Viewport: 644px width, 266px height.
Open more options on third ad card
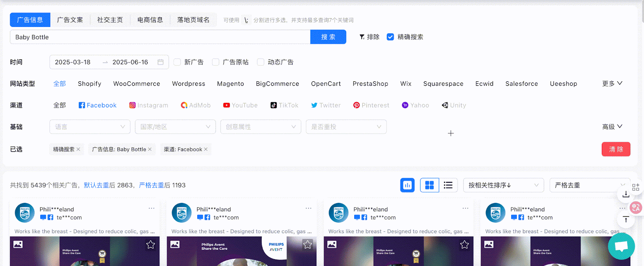(x=465, y=208)
